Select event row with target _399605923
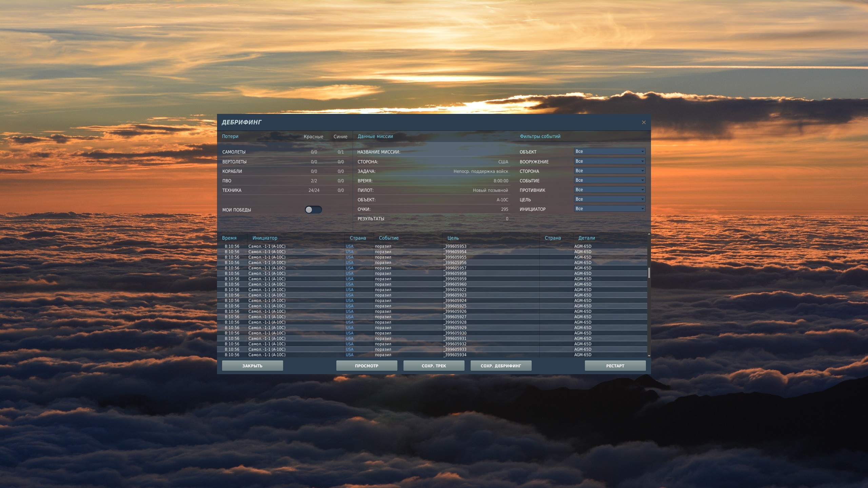 432,295
